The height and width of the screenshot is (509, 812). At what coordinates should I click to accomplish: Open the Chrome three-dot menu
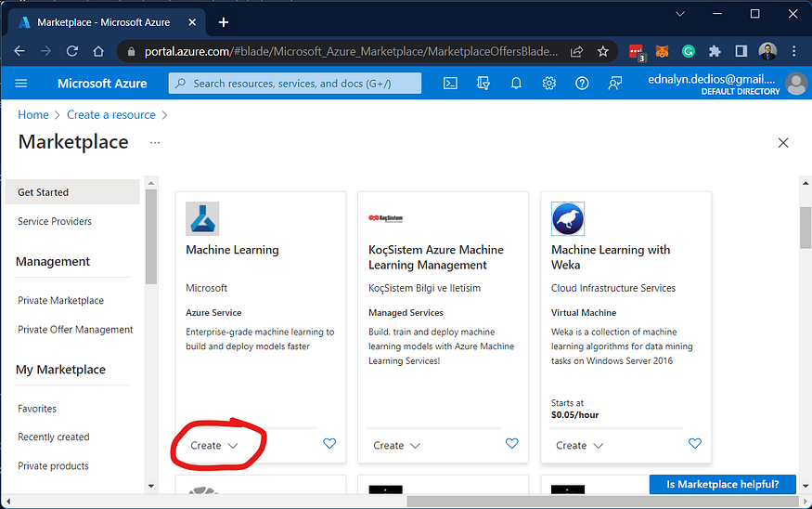[x=793, y=51]
